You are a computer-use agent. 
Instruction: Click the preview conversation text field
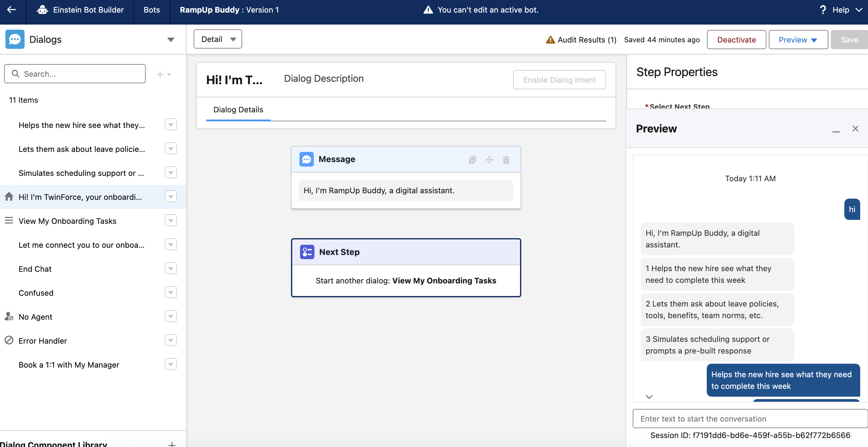[x=750, y=419]
